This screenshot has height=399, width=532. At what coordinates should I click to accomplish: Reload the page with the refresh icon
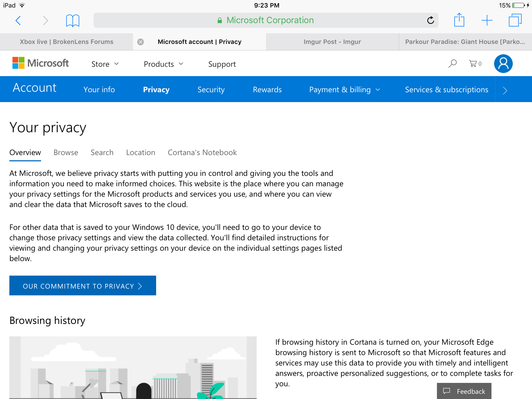click(x=430, y=20)
